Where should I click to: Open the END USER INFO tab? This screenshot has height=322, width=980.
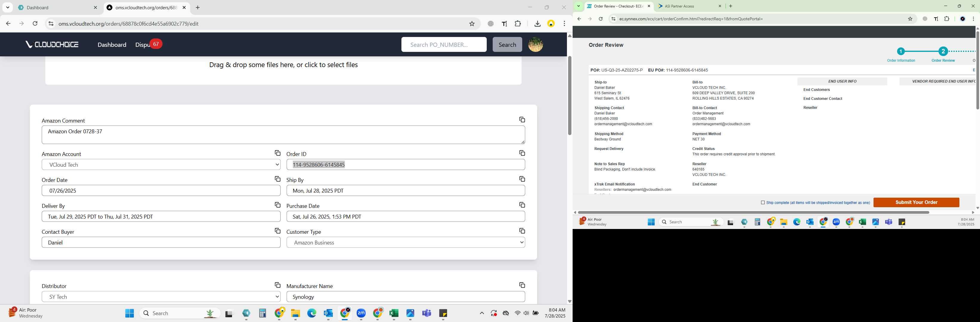[x=842, y=81]
